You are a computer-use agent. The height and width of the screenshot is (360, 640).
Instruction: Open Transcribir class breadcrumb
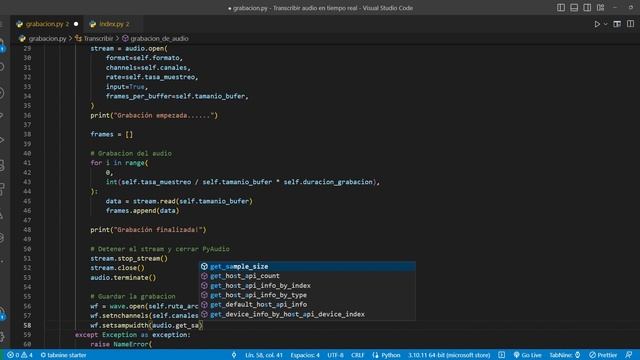tap(98, 38)
